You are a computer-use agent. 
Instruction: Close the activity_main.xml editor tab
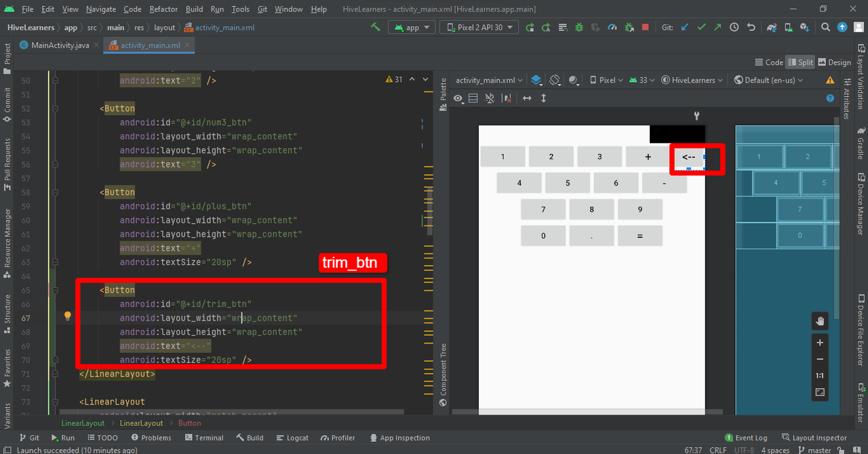(187, 45)
